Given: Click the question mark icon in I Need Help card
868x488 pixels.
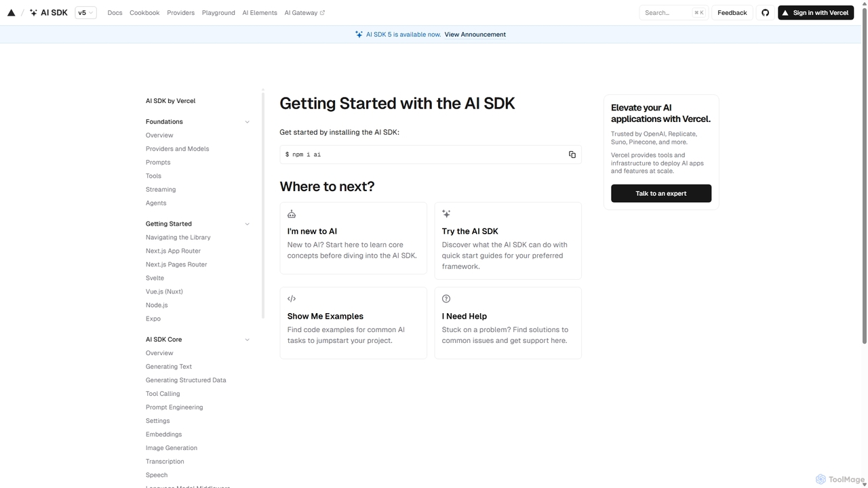Looking at the screenshot, I should 446,299.
